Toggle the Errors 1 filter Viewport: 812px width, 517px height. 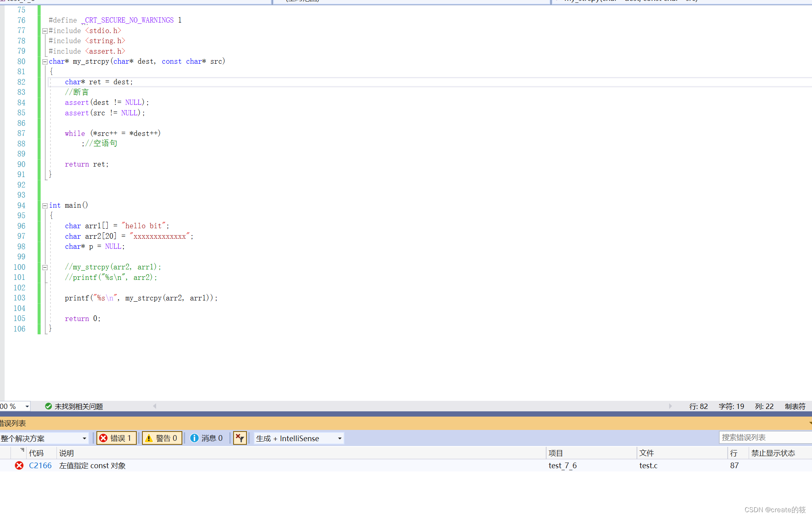tap(116, 438)
